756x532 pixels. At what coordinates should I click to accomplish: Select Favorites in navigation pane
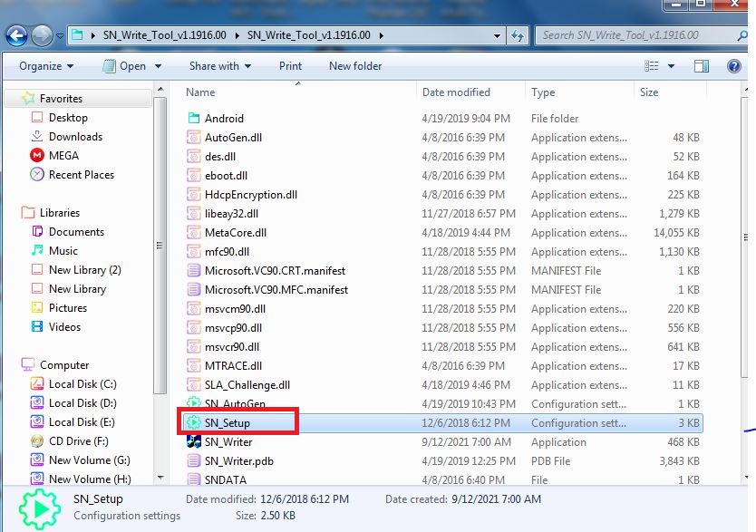point(61,98)
